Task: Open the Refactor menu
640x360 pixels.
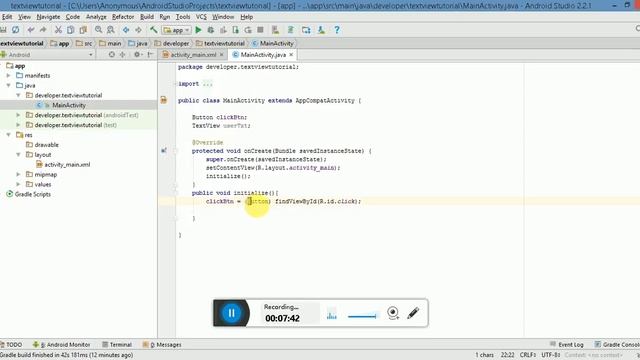Action: point(123,17)
